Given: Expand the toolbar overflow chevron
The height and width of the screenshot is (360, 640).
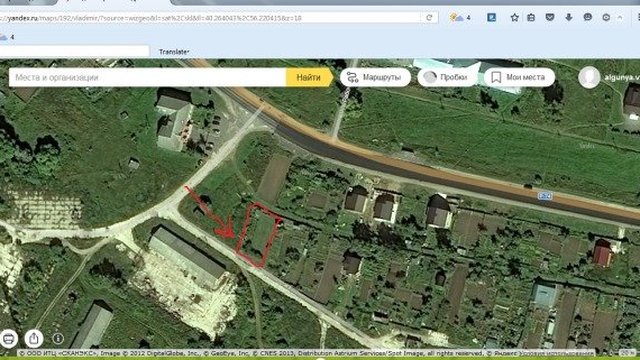Looking at the screenshot, I should pyautogui.click(x=620, y=18).
